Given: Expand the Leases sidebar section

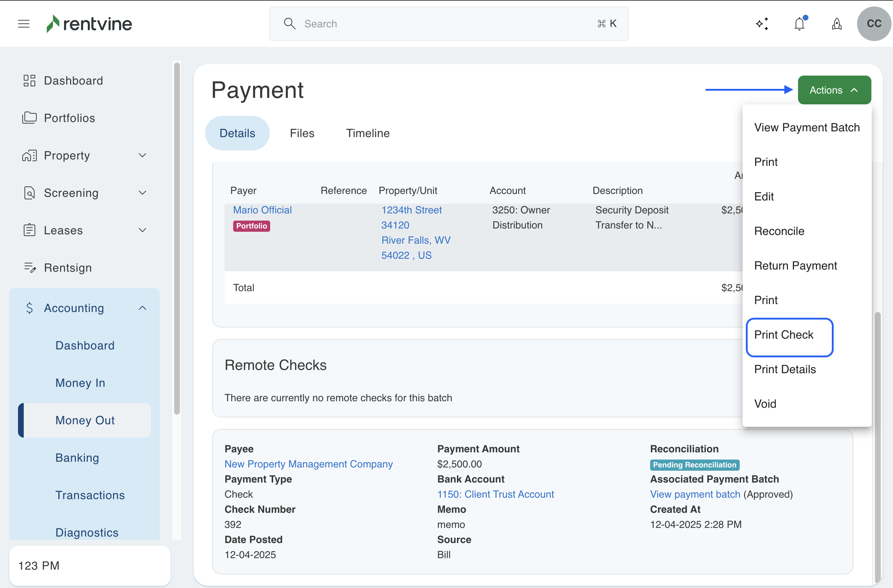Looking at the screenshot, I should 142,230.
